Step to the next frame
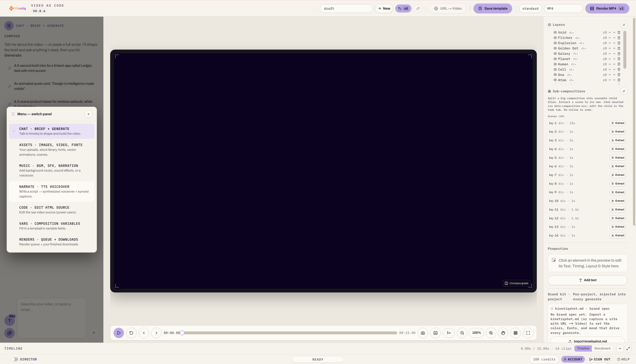636x364 pixels. pos(156,333)
